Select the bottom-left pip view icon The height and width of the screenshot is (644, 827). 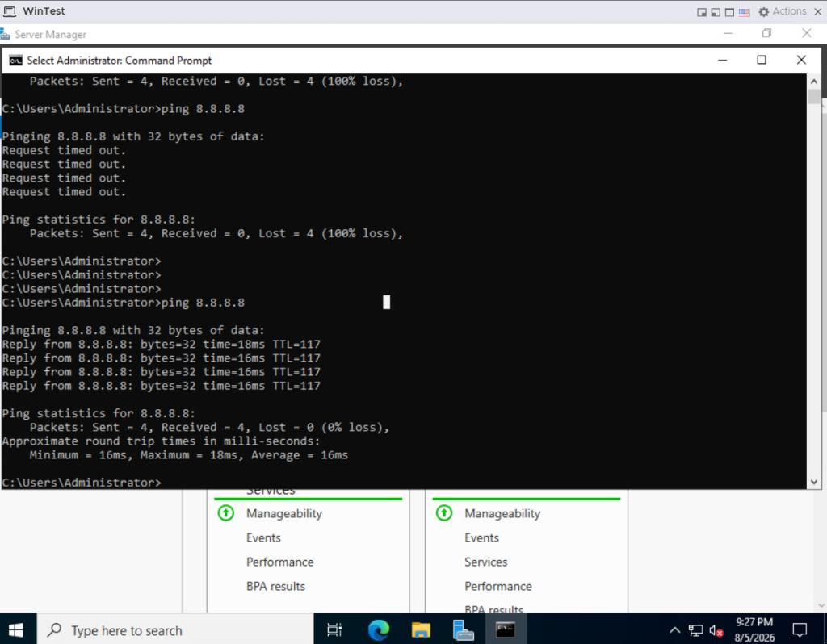click(x=716, y=12)
